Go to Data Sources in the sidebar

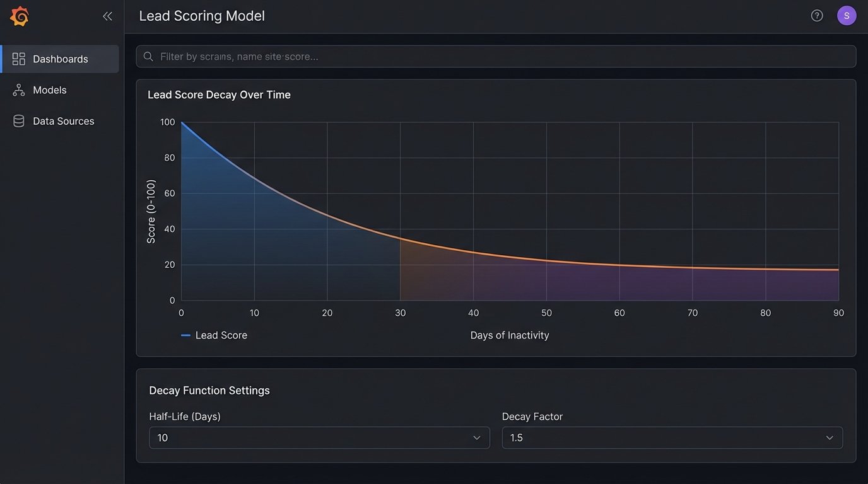(63, 121)
